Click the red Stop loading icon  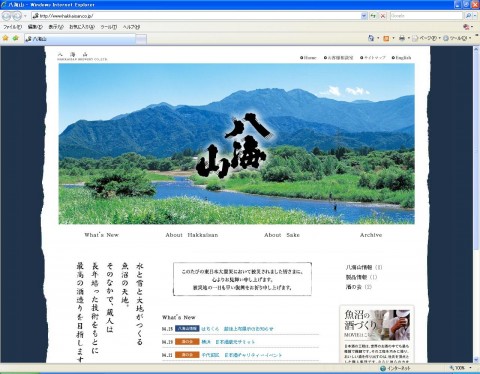coord(383,16)
